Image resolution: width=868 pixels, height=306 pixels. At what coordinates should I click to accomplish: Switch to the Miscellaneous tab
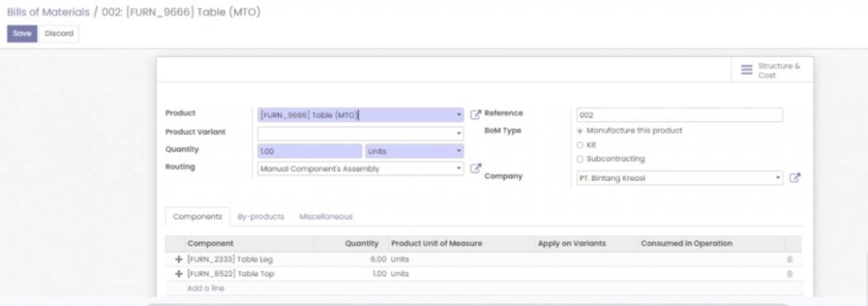click(326, 216)
